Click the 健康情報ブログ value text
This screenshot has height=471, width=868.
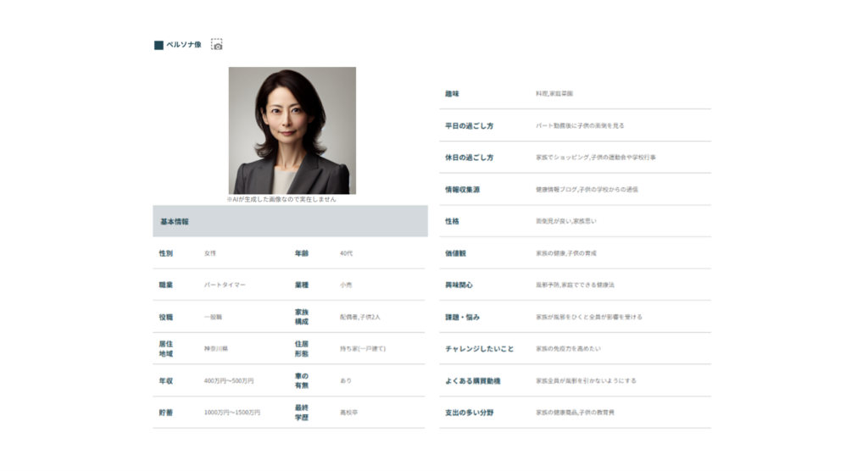556,189
